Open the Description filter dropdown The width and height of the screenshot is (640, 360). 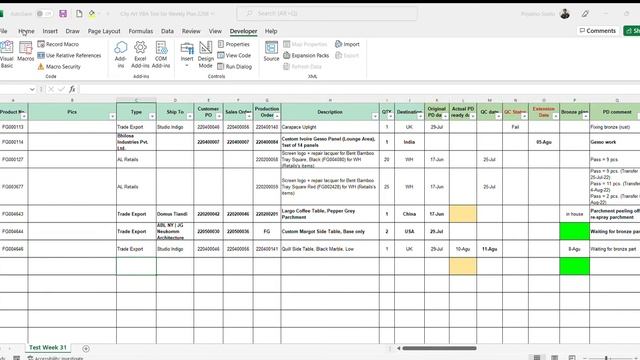(375, 116)
